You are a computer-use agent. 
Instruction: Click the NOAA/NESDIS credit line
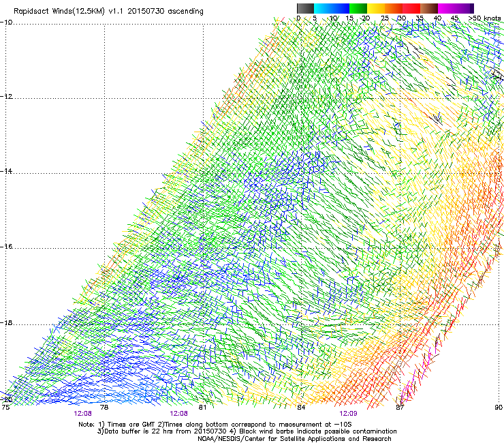(x=294, y=439)
